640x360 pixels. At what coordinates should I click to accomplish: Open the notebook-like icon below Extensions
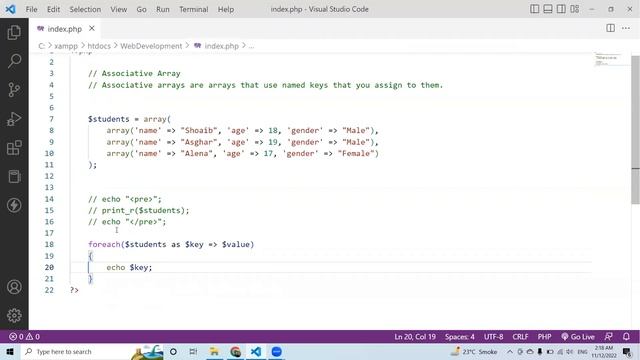point(14,176)
